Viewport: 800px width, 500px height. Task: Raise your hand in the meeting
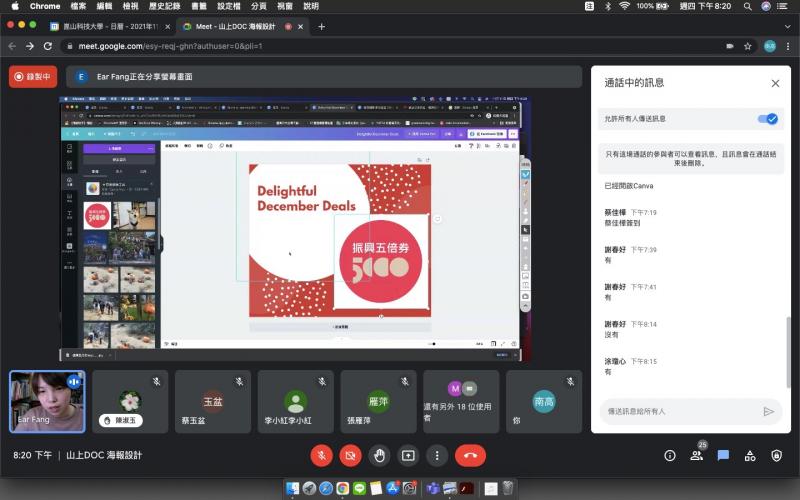coord(379,456)
